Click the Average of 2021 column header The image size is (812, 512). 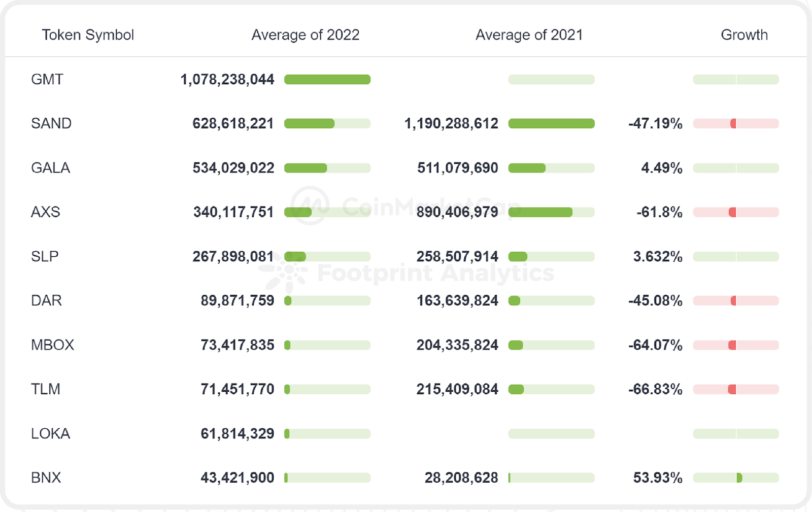tap(529, 35)
